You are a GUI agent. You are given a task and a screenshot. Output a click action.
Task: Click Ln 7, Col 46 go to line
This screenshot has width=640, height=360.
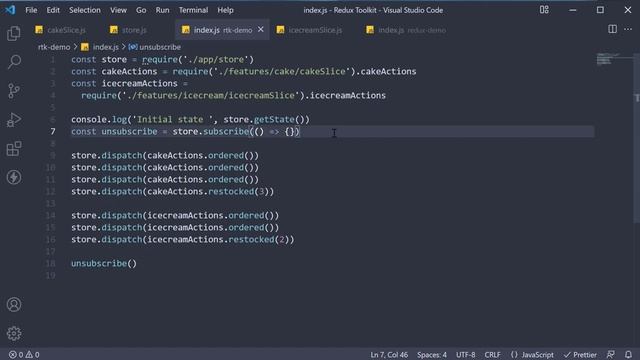[389, 355]
